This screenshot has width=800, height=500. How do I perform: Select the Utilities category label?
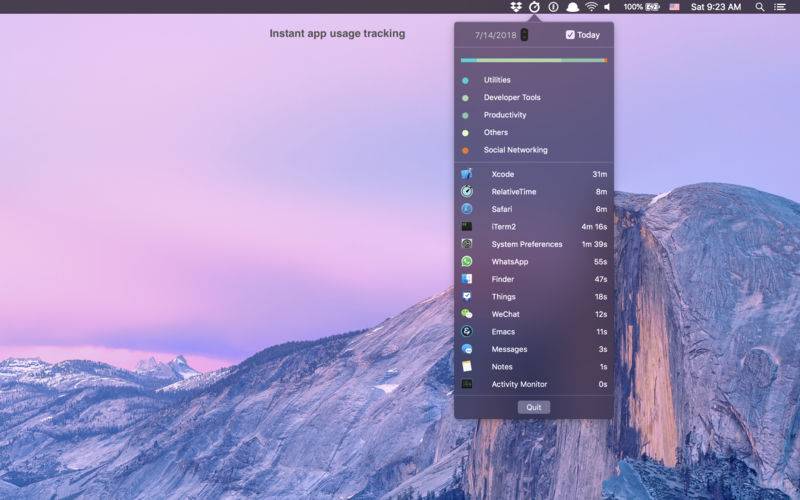(497, 80)
